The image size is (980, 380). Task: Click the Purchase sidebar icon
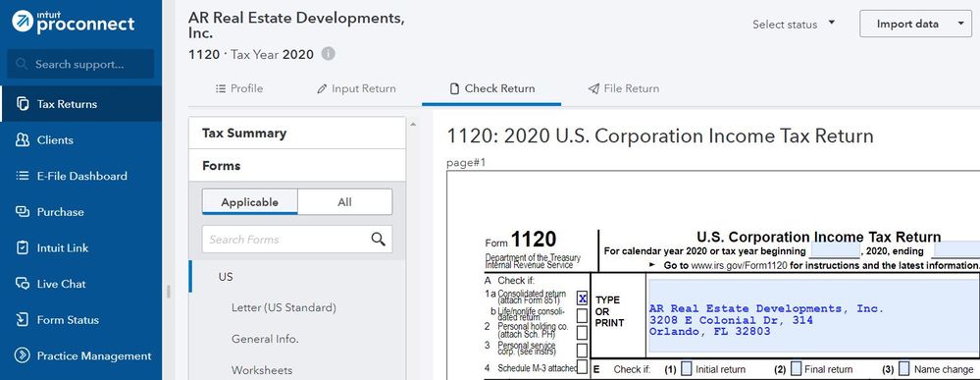(23, 211)
